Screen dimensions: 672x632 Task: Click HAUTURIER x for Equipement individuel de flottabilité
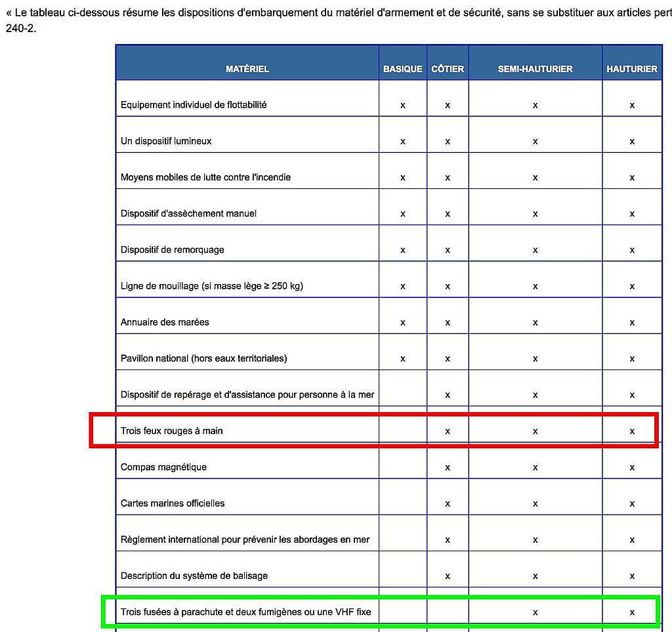(632, 106)
